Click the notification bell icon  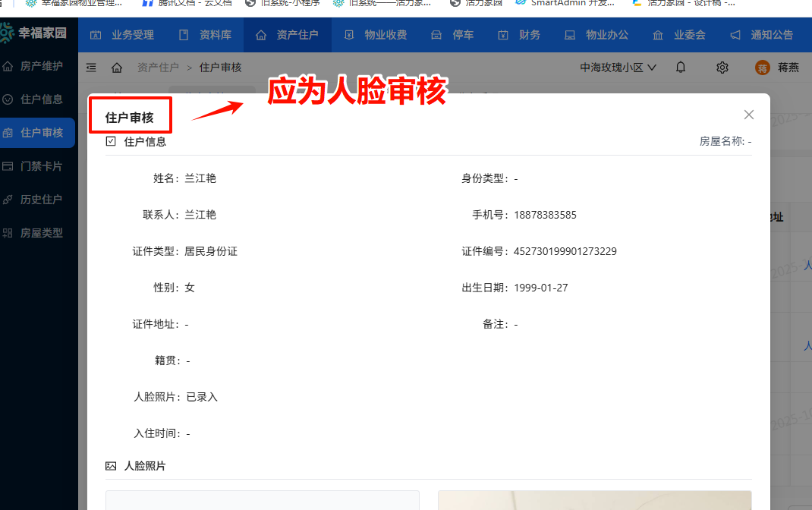[x=680, y=67]
